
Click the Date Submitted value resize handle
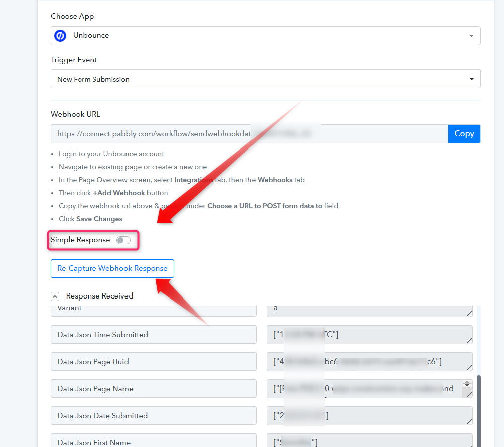point(469,421)
